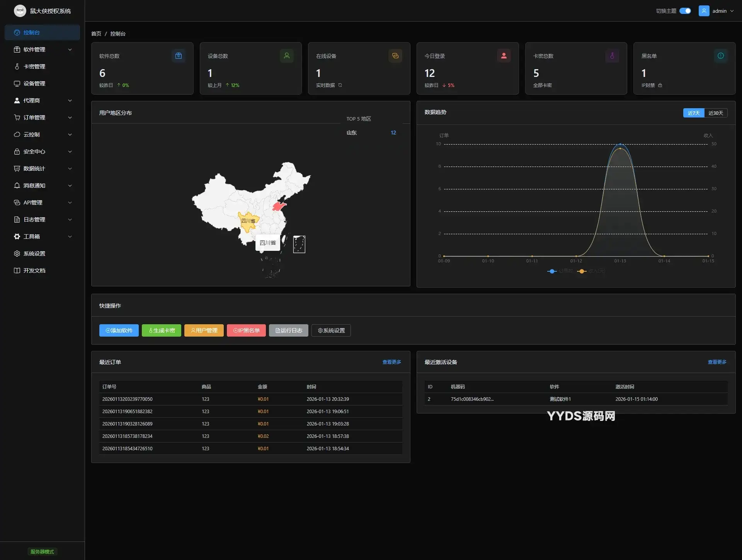The width and height of the screenshot is (742, 560).
Task: Expand the 日志管理 submenu
Action: point(43,220)
